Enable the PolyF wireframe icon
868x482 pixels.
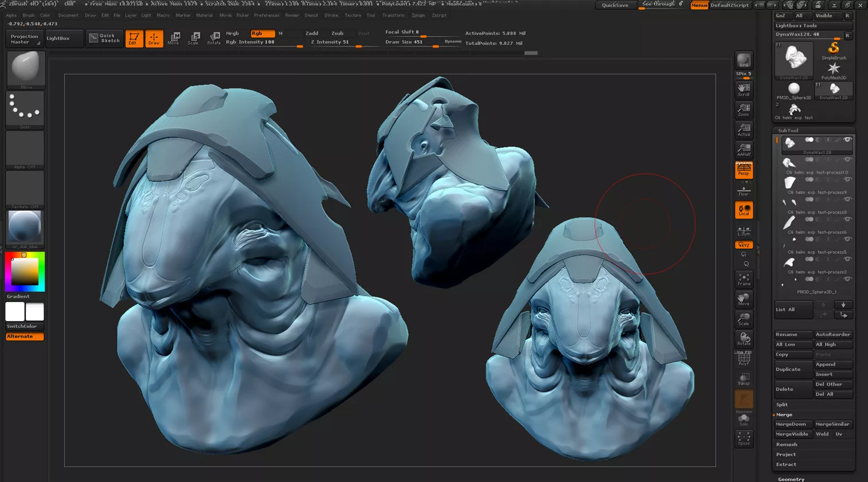tap(744, 359)
